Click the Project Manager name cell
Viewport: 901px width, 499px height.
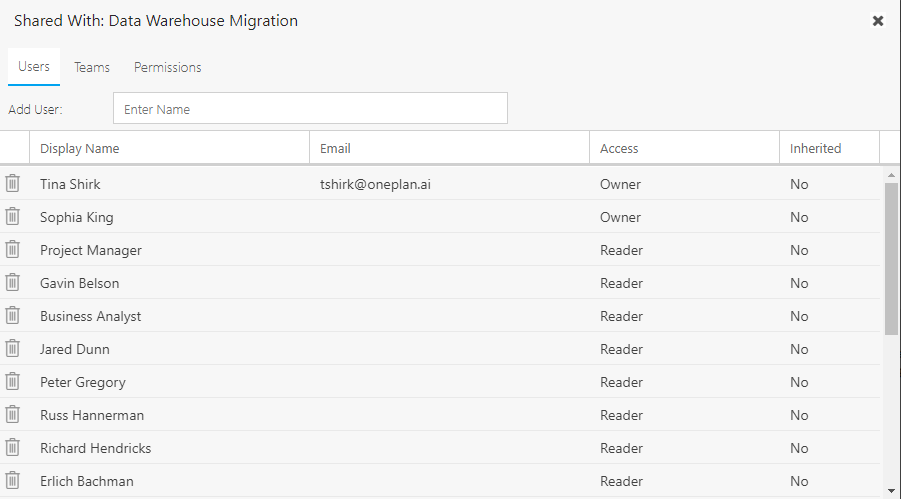pos(170,250)
